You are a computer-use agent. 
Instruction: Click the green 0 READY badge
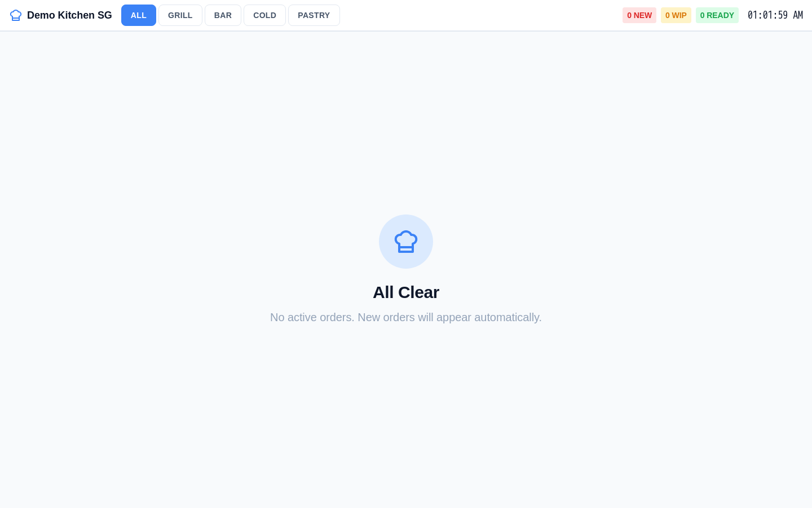pyautogui.click(x=717, y=15)
